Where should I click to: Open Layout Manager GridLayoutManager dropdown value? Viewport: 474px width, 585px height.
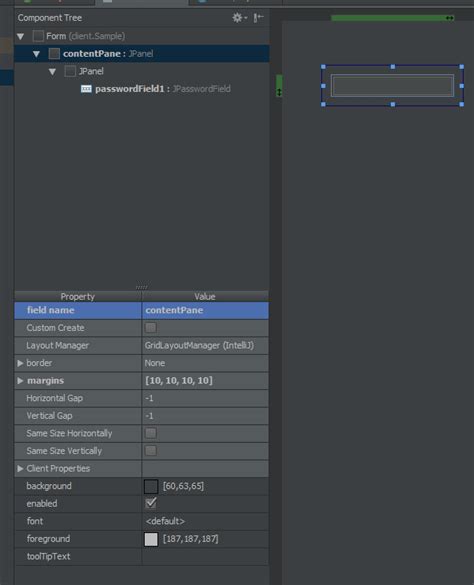click(x=205, y=345)
